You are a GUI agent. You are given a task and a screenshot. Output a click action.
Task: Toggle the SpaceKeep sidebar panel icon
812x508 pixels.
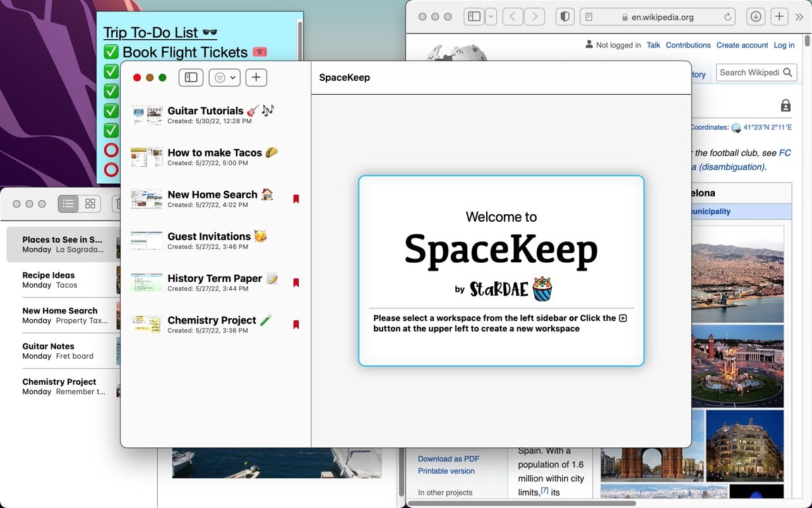point(191,78)
